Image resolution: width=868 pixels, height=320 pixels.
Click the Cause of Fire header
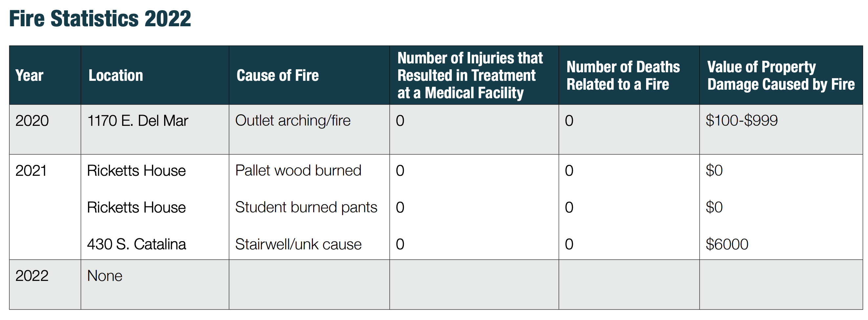pyautogui.click(x=277, y=76)
